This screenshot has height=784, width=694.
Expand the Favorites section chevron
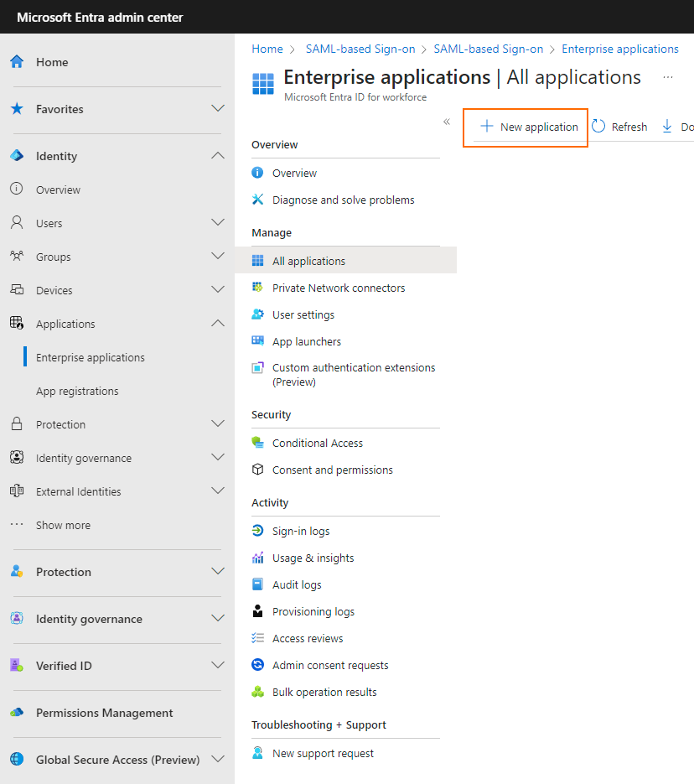coord(218,108)
